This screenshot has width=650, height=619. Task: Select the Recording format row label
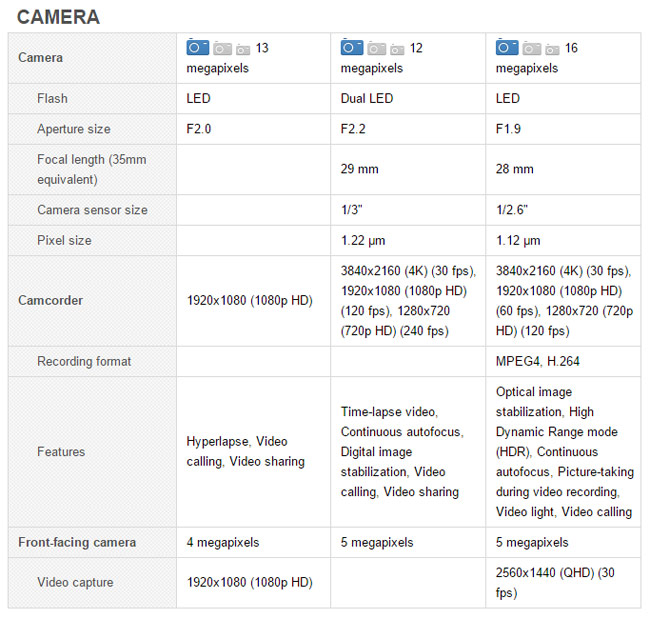(x=84, y=361)
